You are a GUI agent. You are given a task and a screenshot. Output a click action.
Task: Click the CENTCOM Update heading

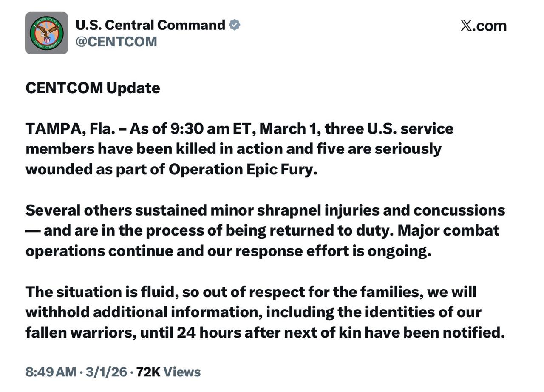pyautogui.click(x=93, y=88)
